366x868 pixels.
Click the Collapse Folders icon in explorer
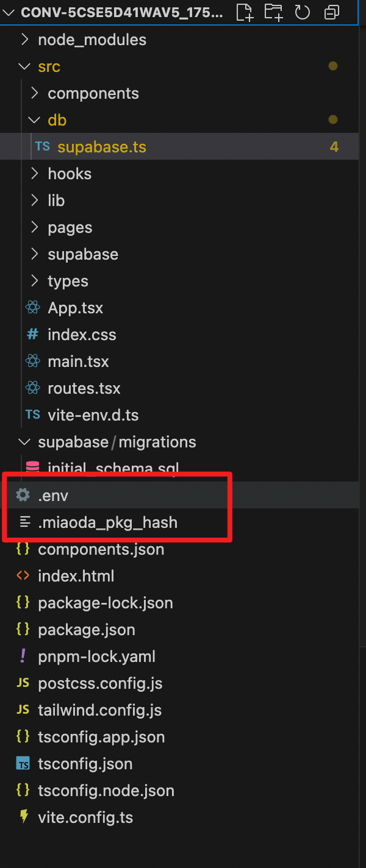click(x=332, y=12)
